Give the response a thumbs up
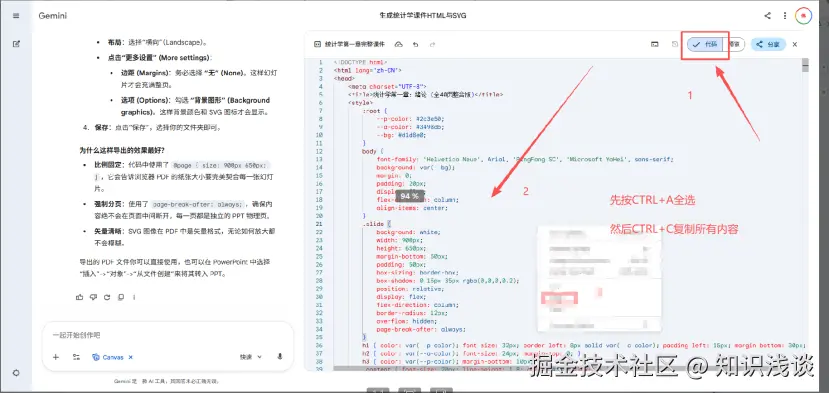The image size is (829, 394). [79, 297]
